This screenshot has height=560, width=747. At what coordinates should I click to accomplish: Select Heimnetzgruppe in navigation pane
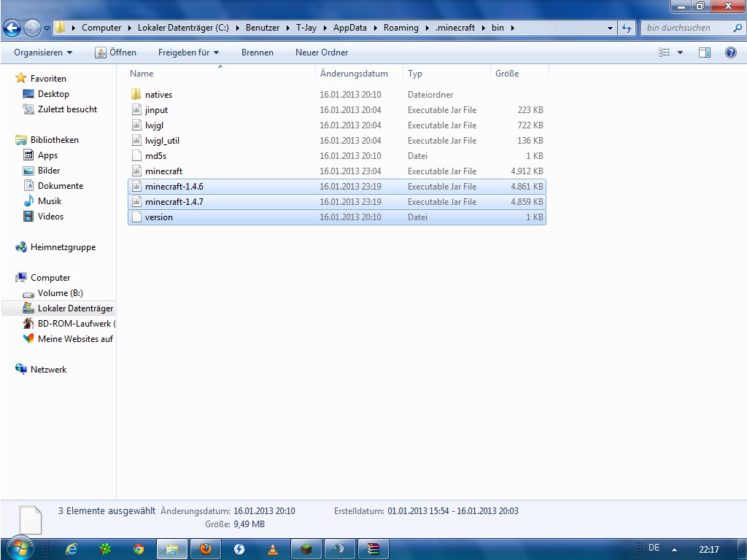tap(63, 247)
